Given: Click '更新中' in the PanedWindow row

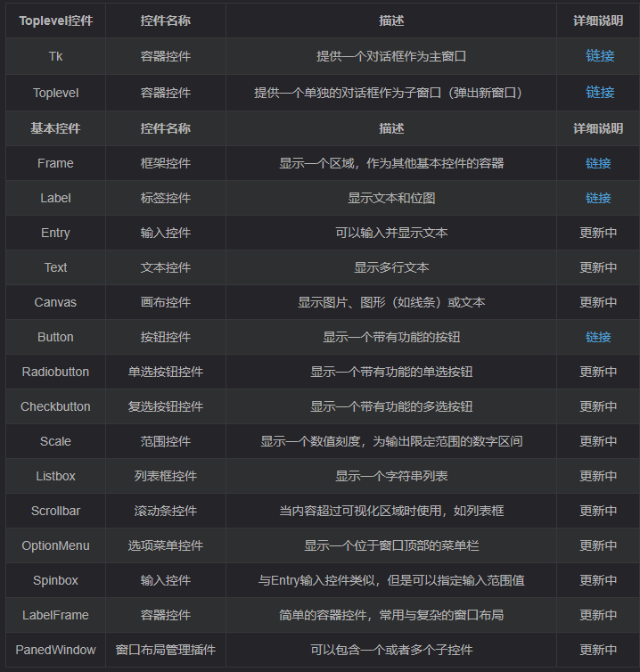Looking at the screenshot, I should pyautogui.click(x=598, y=650).
